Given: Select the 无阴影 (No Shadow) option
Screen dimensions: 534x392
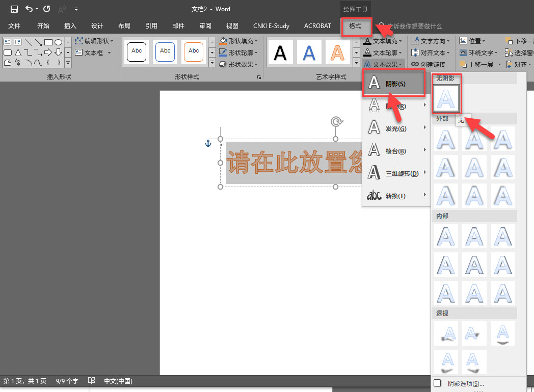Looking at the screenshot, I should click(446, 98).
